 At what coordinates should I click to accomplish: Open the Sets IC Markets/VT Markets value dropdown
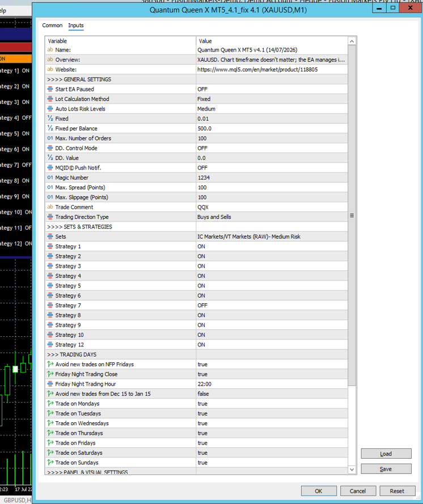coord(272,236)
